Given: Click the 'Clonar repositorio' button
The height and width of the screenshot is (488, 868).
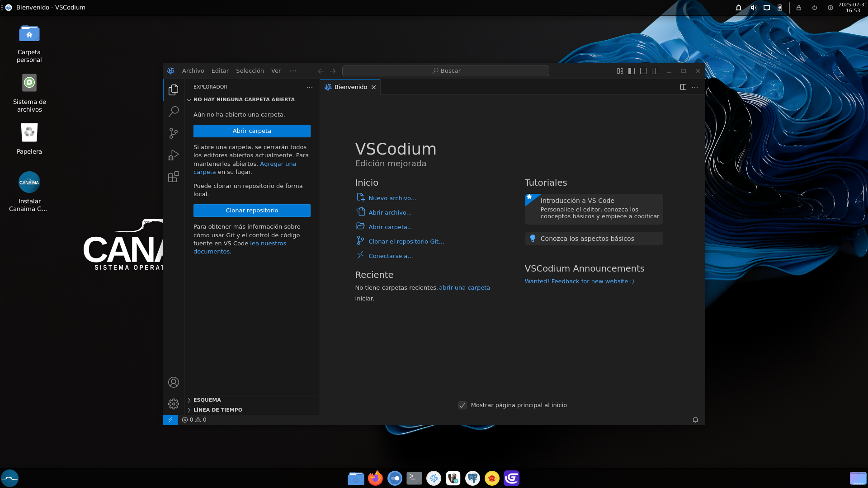Looking at the screenshot, I should (252, 210).
